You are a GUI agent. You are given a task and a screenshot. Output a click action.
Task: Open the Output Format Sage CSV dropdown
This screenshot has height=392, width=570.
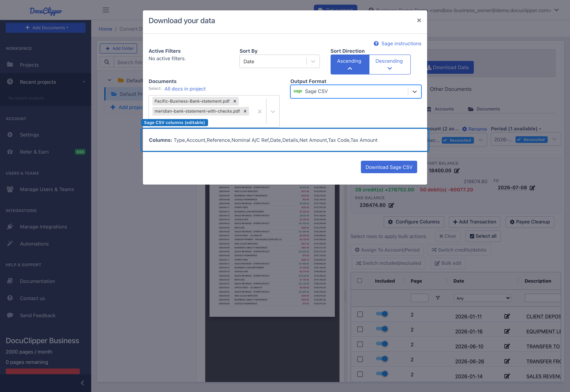click(356, 91)
